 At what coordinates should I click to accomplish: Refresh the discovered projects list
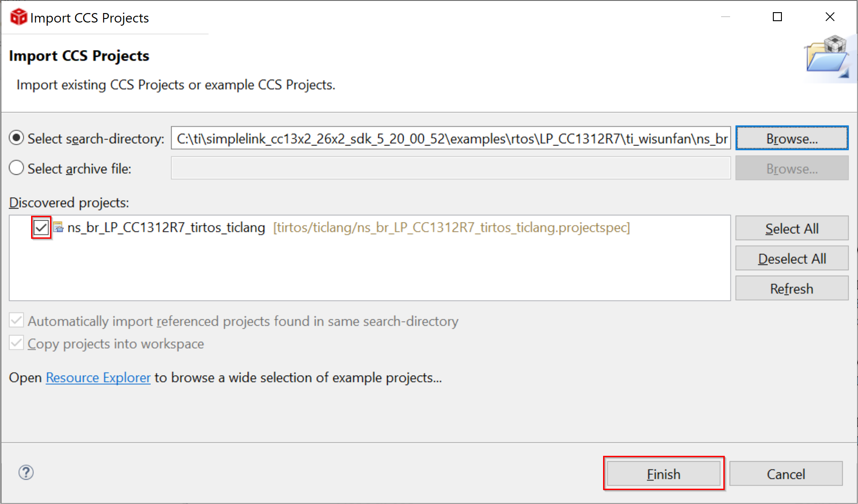click(x=791, y=289)
